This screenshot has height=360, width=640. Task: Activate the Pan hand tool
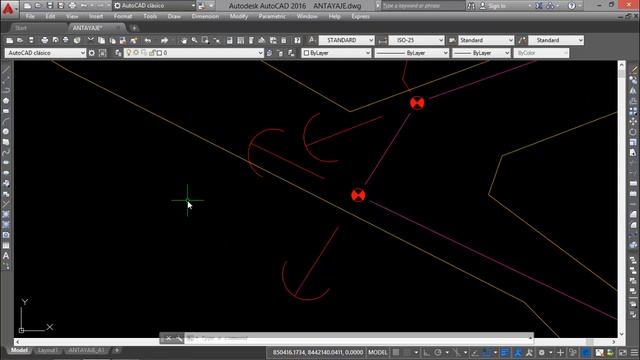pos(184,40)
